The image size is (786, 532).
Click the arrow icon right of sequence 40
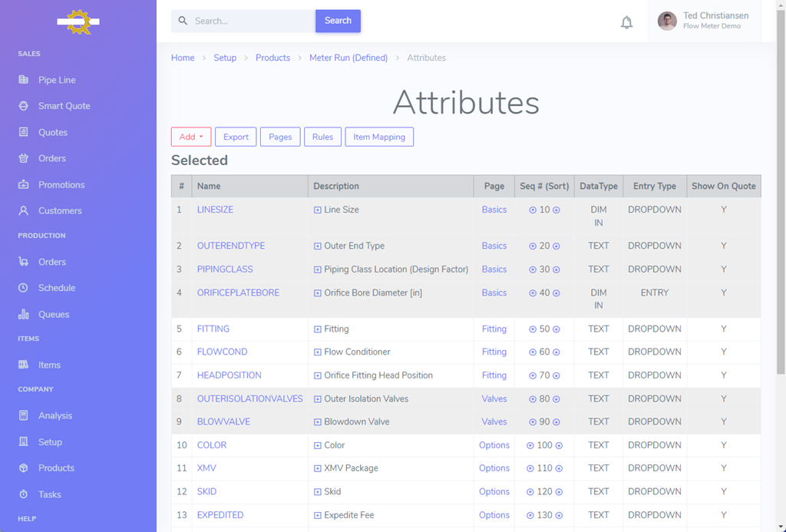556,293
